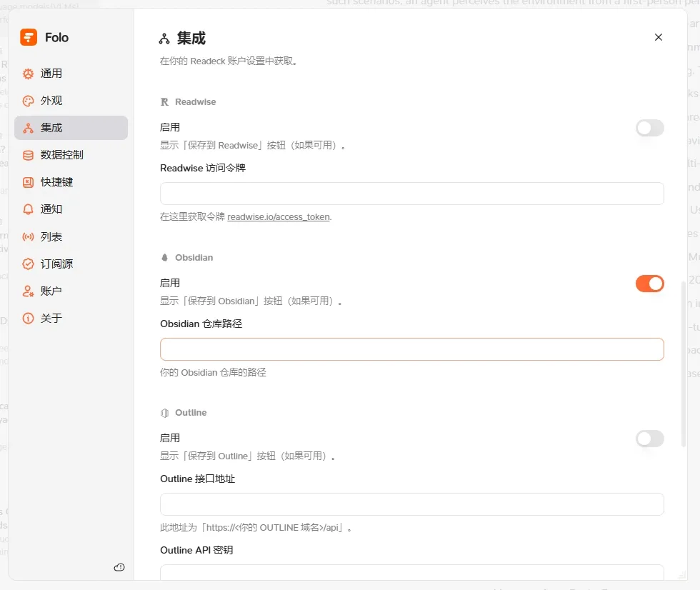Click the 'Obsidian 仓库路径' label
The width and height of the screenshot is (700, 590).
(201, 324)
